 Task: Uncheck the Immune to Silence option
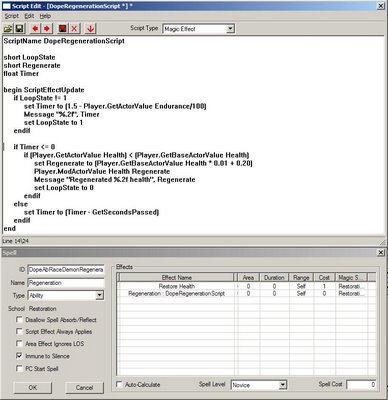[x=19, y=356]
